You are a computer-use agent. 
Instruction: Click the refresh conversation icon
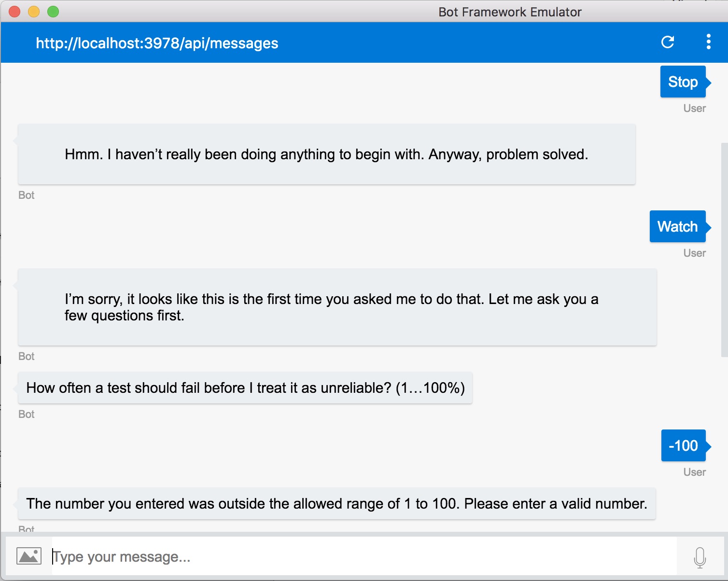click(x=668, y=42)
